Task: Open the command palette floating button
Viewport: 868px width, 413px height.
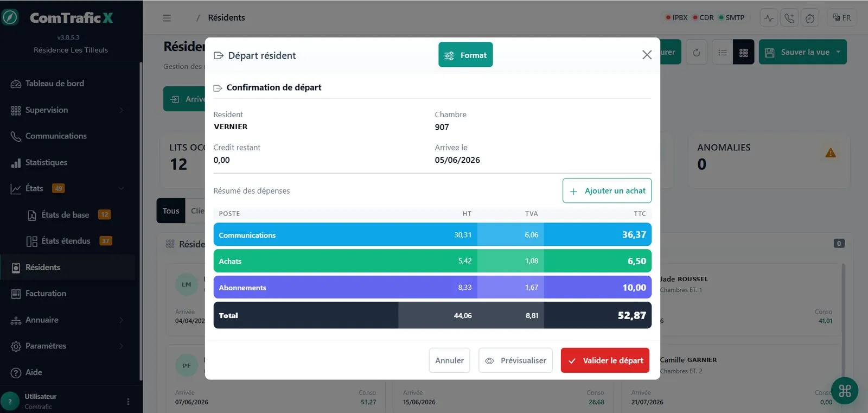Action: coord(845,391)
